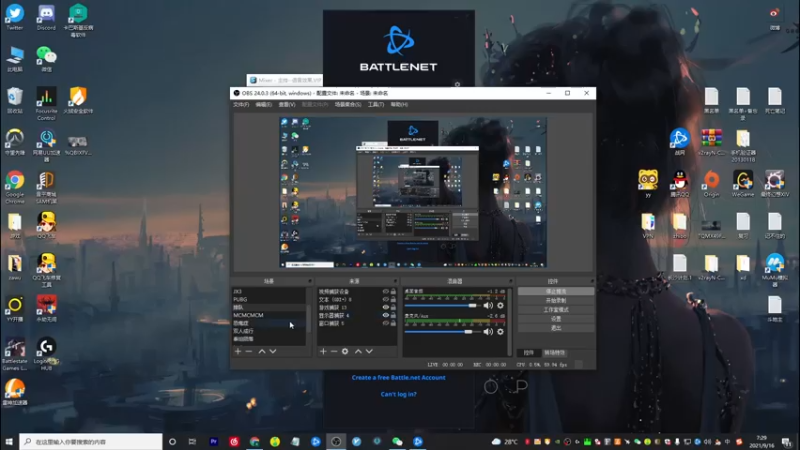Open Mic/Aux audio settings gear
The image size is (800, 450).
[x=501, y=332]
